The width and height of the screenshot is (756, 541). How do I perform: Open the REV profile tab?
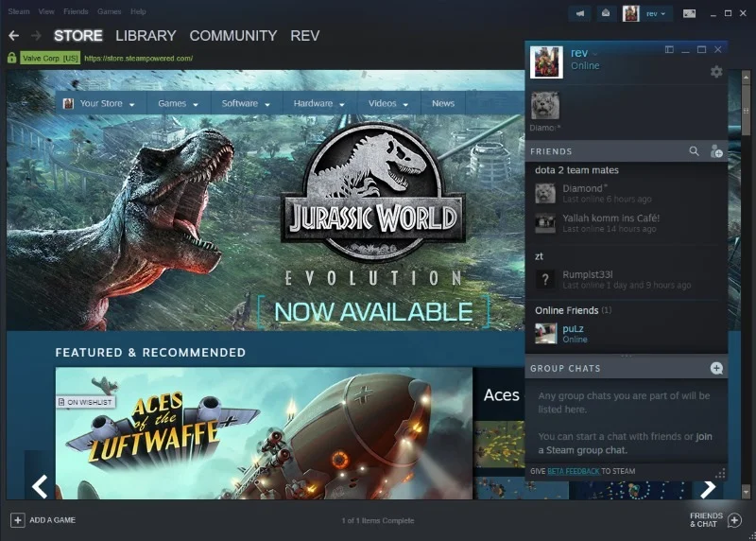tap(304, 36)
